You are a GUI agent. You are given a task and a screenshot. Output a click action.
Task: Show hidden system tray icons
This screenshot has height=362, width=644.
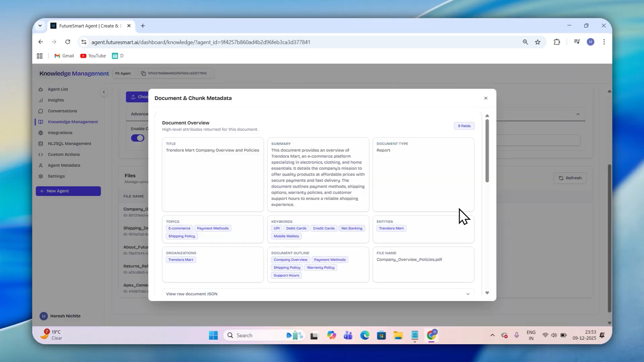(492, 335)
